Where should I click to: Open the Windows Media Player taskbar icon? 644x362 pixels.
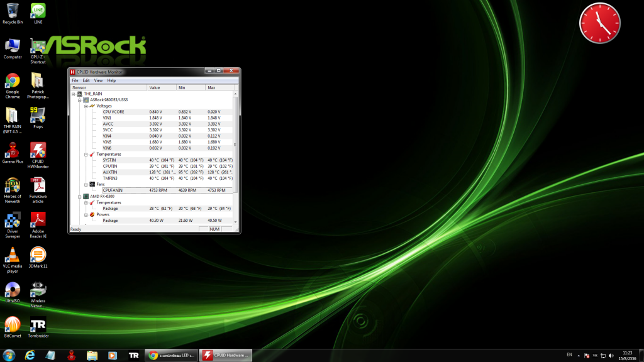113,356
